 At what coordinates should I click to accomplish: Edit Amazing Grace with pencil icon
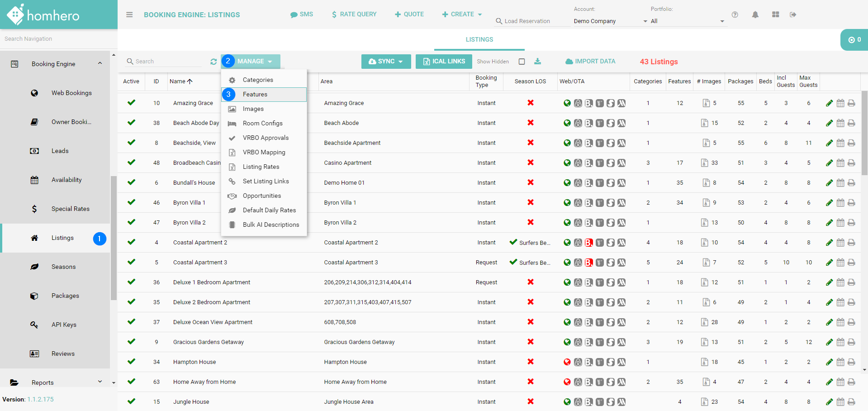click(x=829, y=103)
